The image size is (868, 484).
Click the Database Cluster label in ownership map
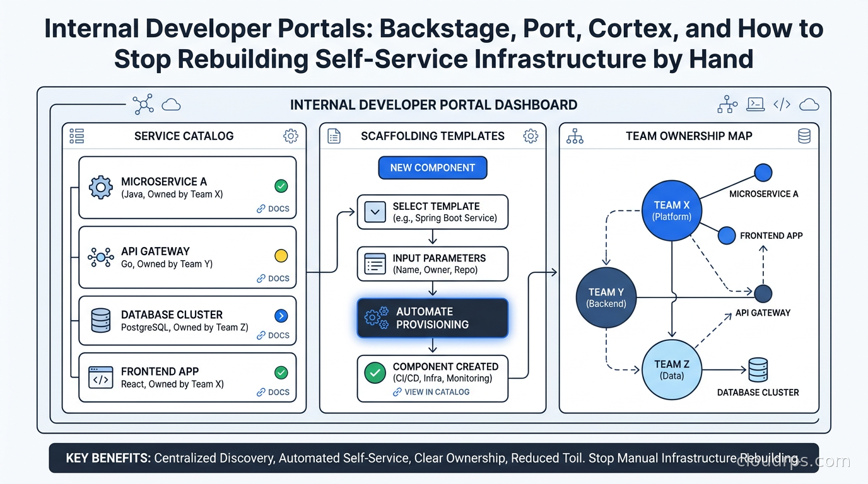pos(758,392)
